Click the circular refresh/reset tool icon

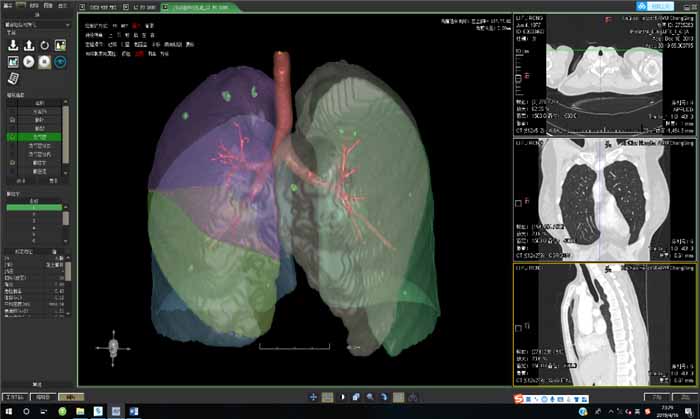tap(44, 44)
